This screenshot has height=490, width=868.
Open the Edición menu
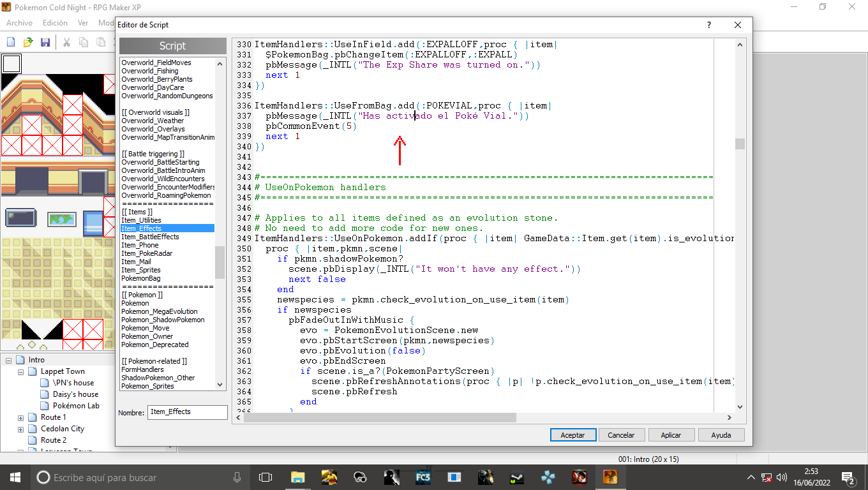[55, 22]
